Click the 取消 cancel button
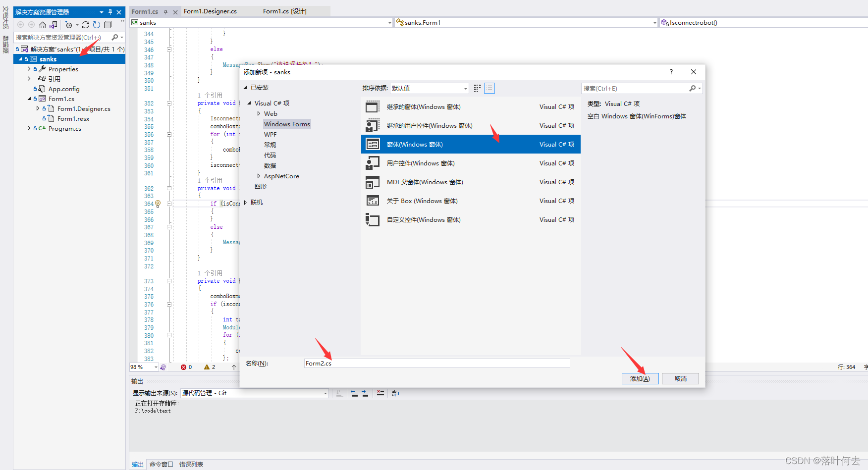The image size is (868, 470). pyautogui.click(x=680, y=378)
